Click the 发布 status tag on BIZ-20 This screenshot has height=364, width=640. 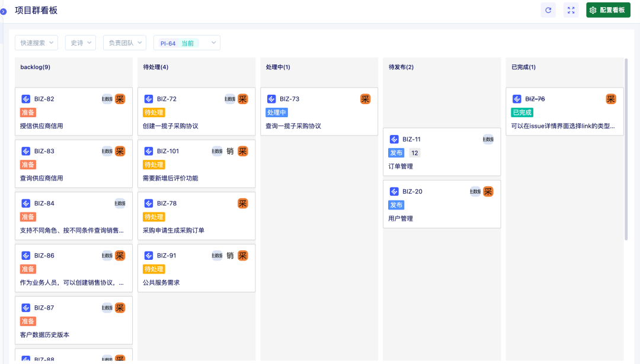tap(396, 205)
